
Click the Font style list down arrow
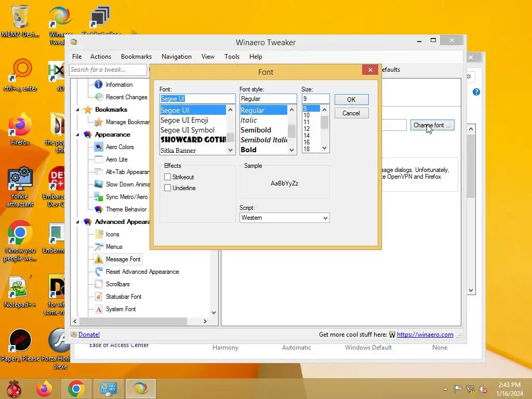tap(291, 150)
